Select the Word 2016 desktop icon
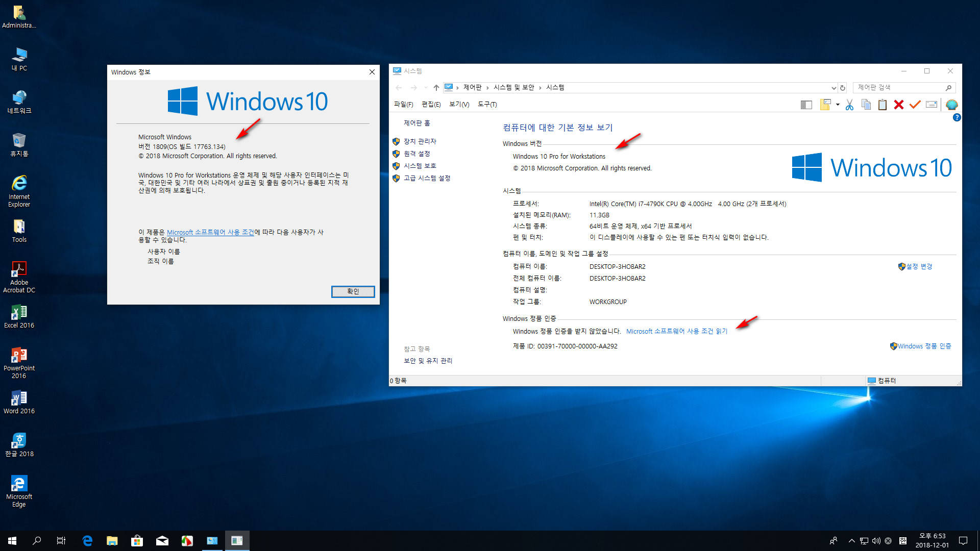Screen dimensions: 980x551 19,402
